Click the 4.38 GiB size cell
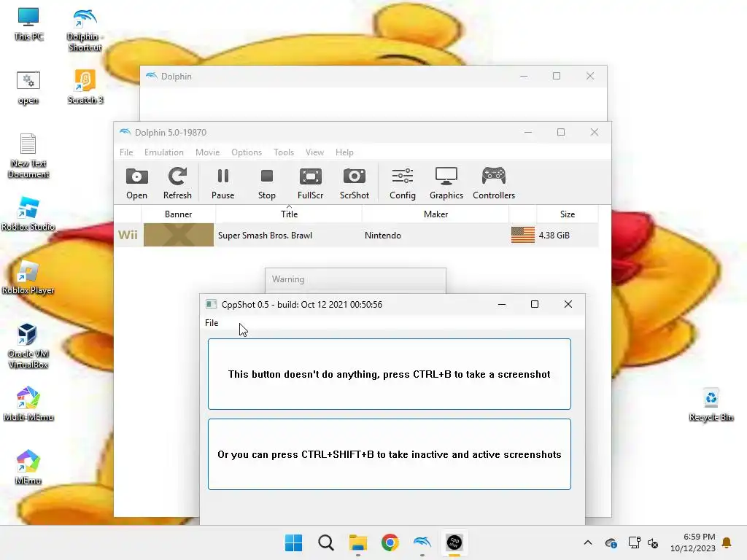The image size is (747, 560). [554, 236]
